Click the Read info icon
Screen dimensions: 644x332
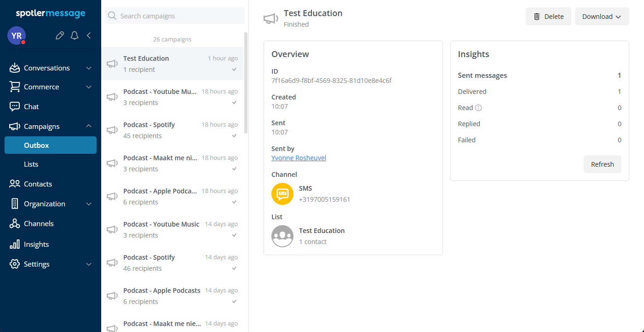click(478, 108)
